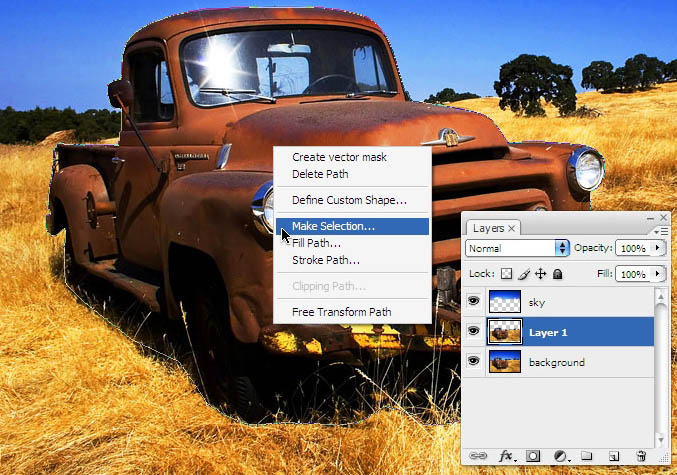Add a layer mask button

click(533, 456)
